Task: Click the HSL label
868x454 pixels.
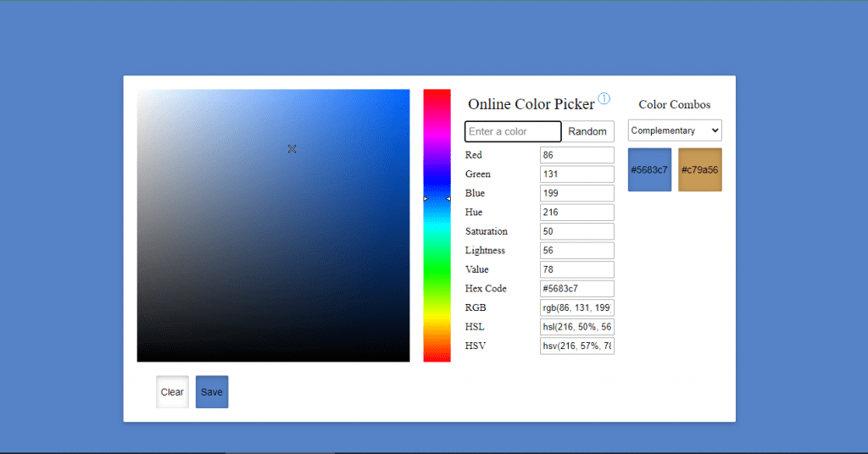Action: click(475, 327)
